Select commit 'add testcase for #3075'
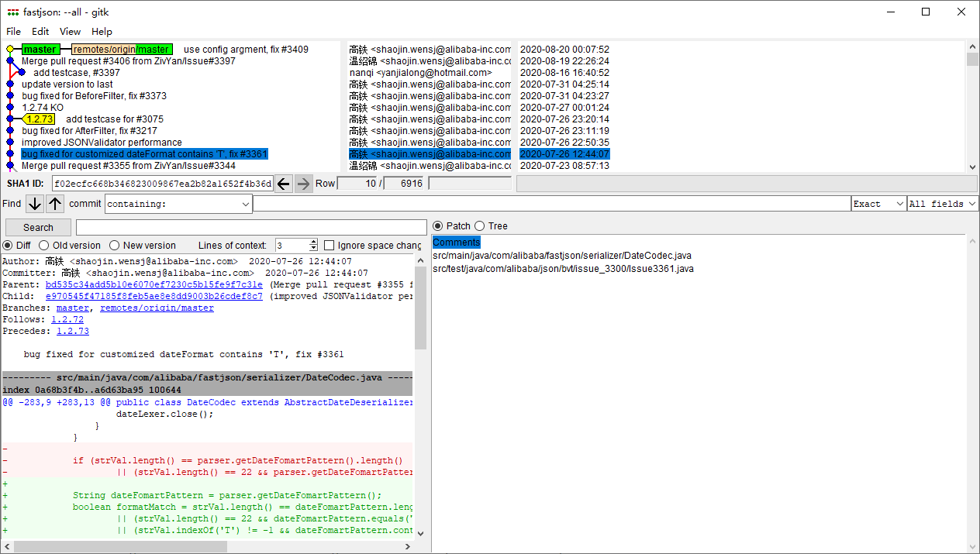 pos(115,119)
